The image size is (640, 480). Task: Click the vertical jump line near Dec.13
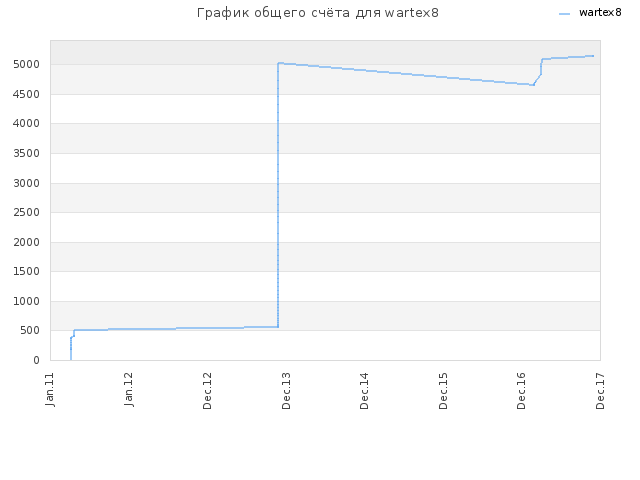click(x=278, y=195)
